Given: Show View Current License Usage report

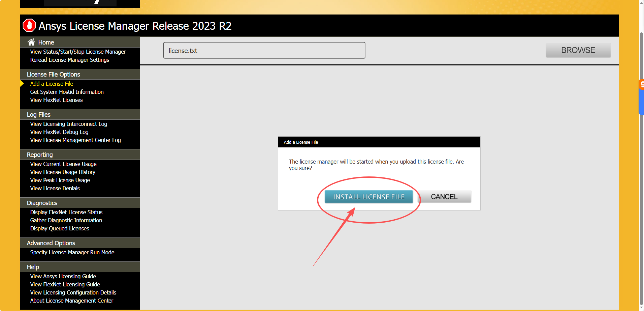Looking at the screenshot, I should [63, 164].
